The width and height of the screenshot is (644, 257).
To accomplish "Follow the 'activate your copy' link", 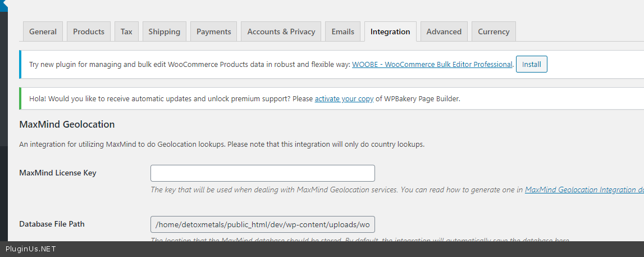I will click(344, 99).
